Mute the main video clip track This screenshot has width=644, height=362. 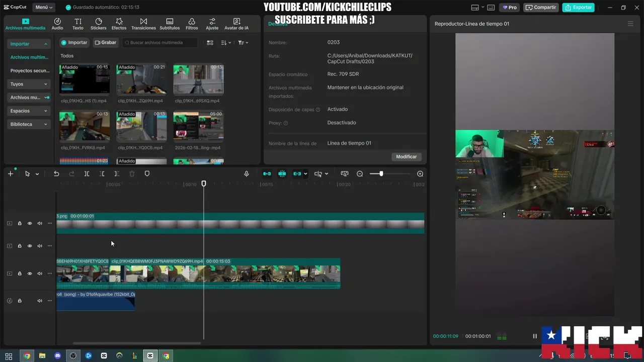[x=39, y=274]
